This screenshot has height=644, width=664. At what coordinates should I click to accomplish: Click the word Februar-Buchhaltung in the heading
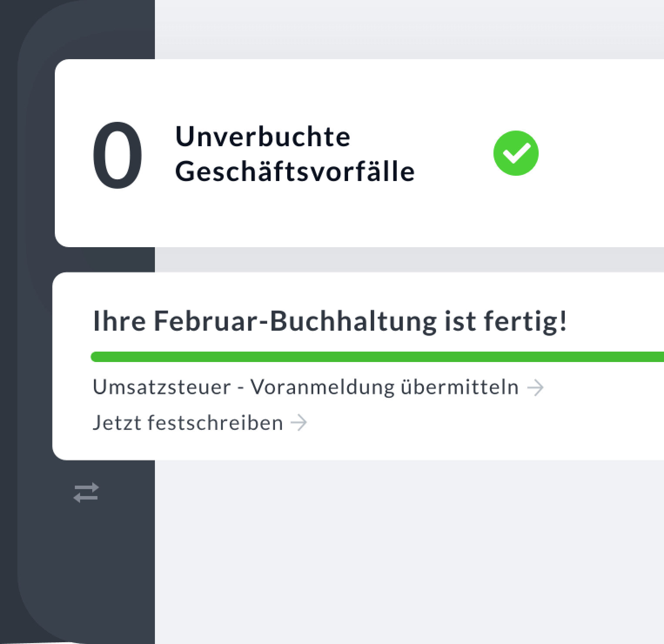click(295, 321)
